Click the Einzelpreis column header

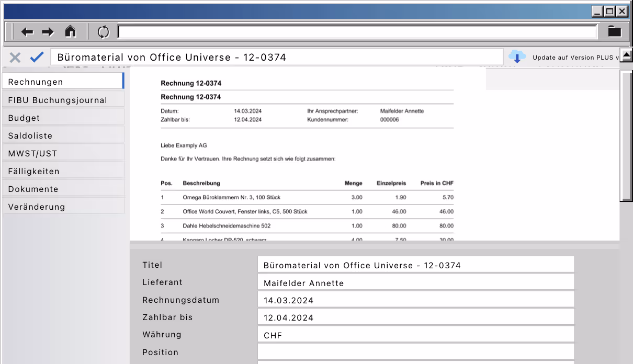click(391, 183)
